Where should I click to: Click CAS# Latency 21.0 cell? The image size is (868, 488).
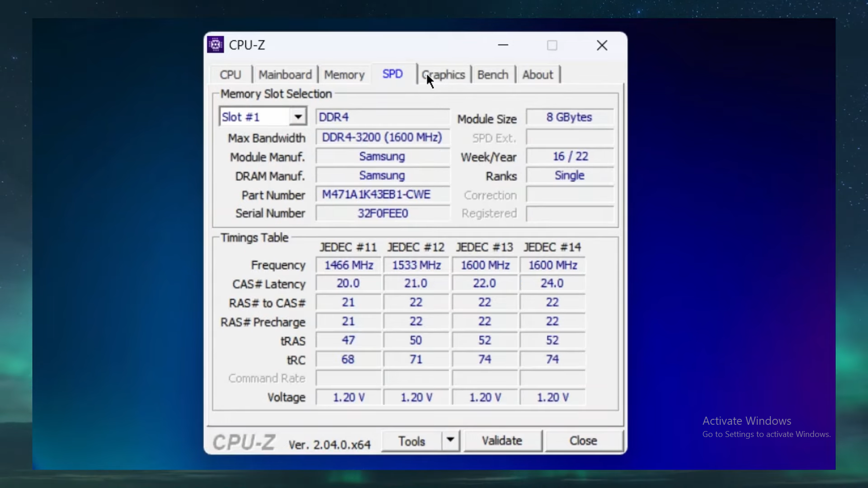point(416,283)
